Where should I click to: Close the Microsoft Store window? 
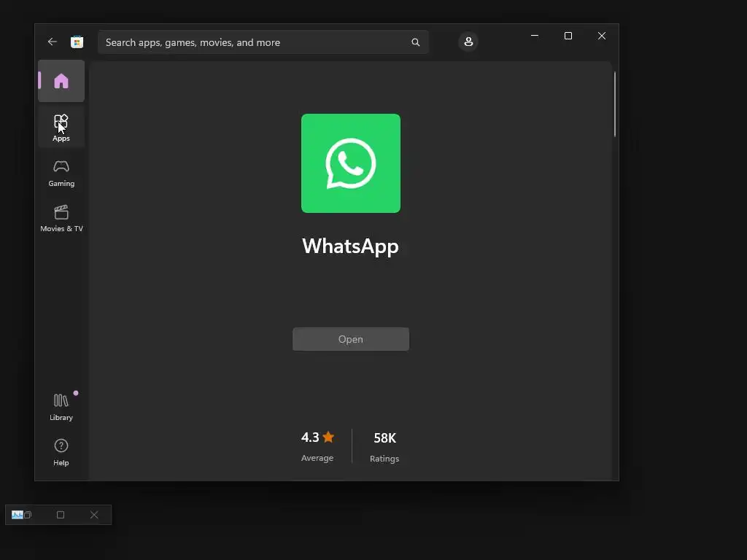602,36
